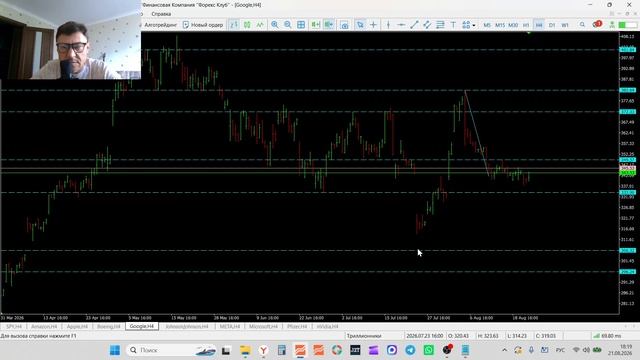Zoom in on the chart
Image resolution: width=640 pixels, height=360 pixels.
275,25
